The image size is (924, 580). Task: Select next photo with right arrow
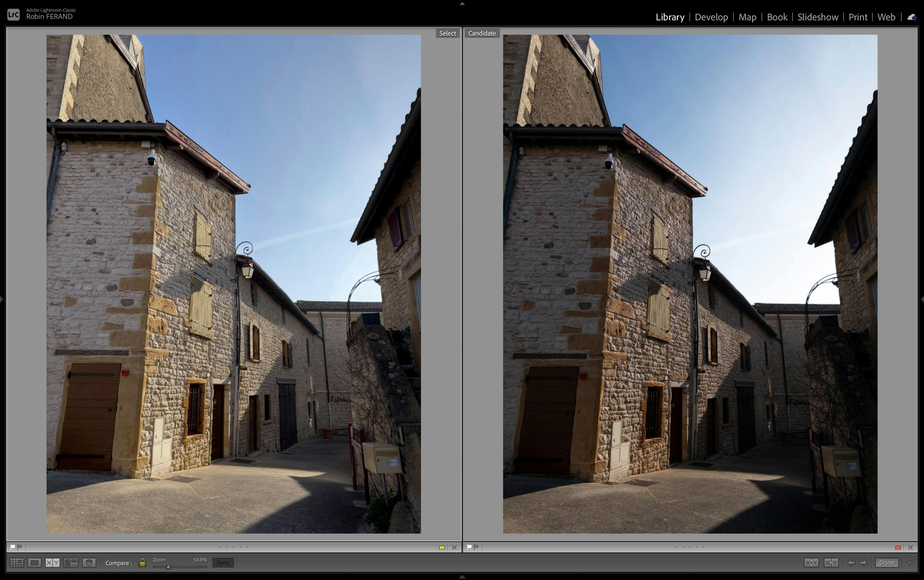pyautogui.click(x=863, y=563)
